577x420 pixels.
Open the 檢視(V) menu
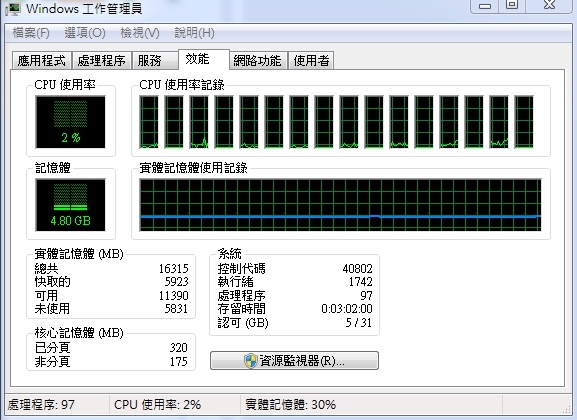click(x=140, y=33)
